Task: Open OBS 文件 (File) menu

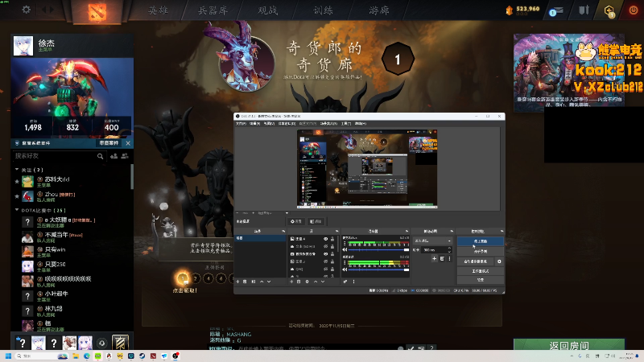Action: coord(241,124)
